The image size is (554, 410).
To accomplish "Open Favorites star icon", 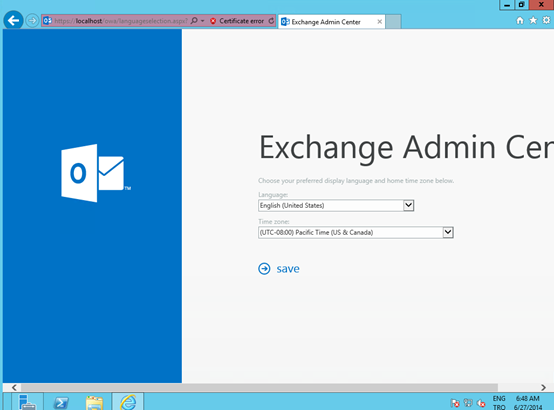I will tap(533, 20).
